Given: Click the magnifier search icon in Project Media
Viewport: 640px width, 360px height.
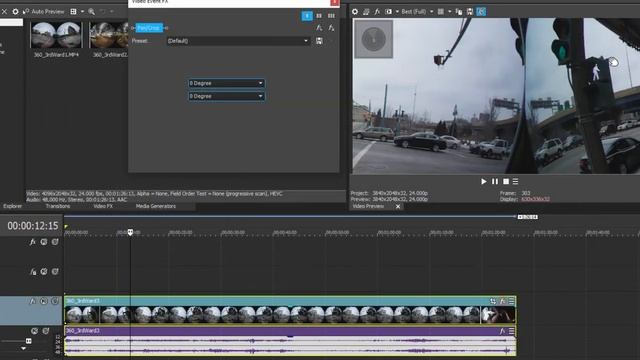Looking at the screenshot, I should click(x=91, y=11).
